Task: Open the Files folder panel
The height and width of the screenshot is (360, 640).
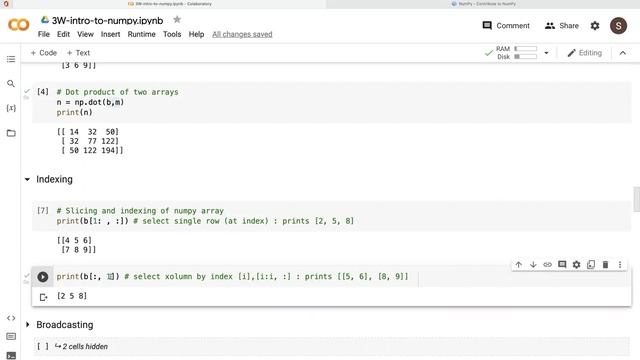Action: click(x=11, y=133)
